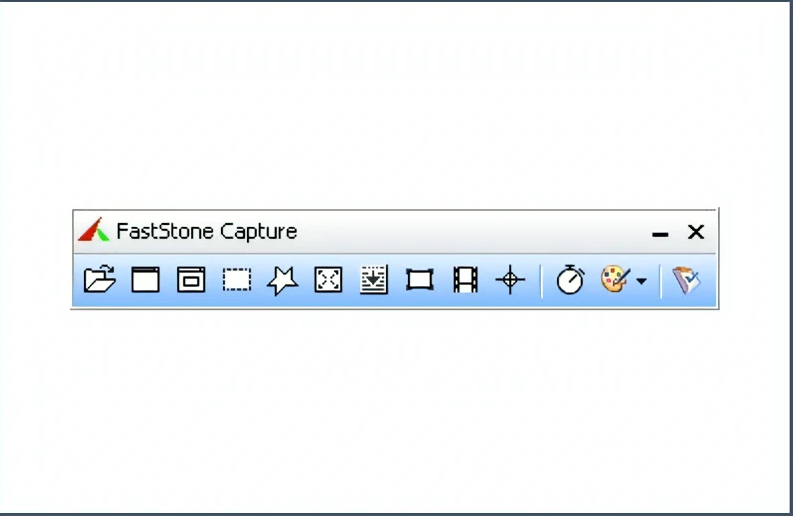Select Capture Fixed-Size Region icon
This screenshot has width=793, height=516.
point(420,279)
